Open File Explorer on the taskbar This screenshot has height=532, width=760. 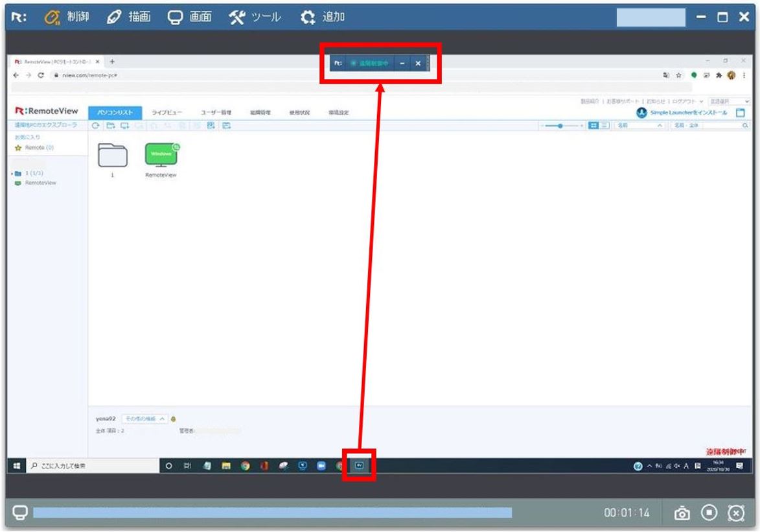[226, 465]
